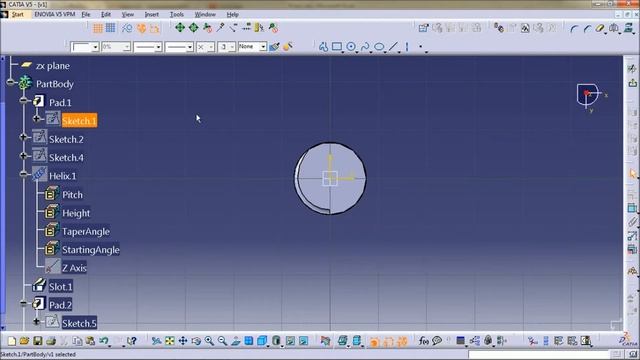Toggle Dimensional Constraints icon
The width and height of the screenshot is (640, 360).
pyautogui.click(x=154, y=28)
